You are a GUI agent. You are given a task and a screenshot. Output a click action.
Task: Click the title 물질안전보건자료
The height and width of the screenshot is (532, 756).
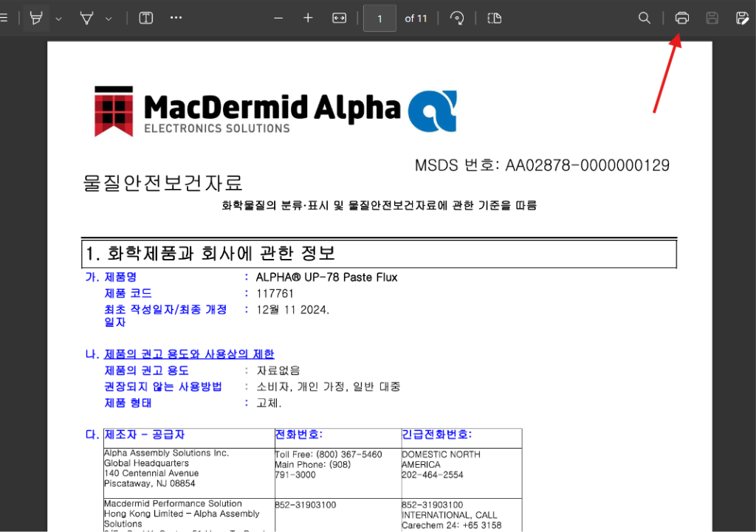tap(162, 183)
